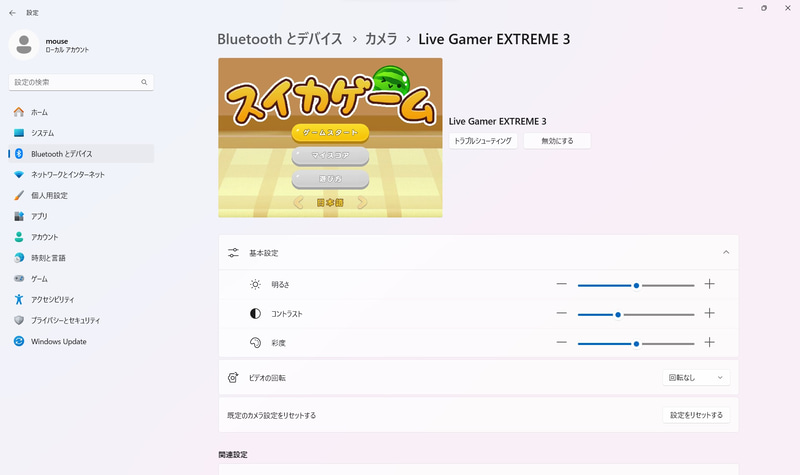
Task: Click the mouse ローカル アカウント profile
Action: (x=49, y=45)
